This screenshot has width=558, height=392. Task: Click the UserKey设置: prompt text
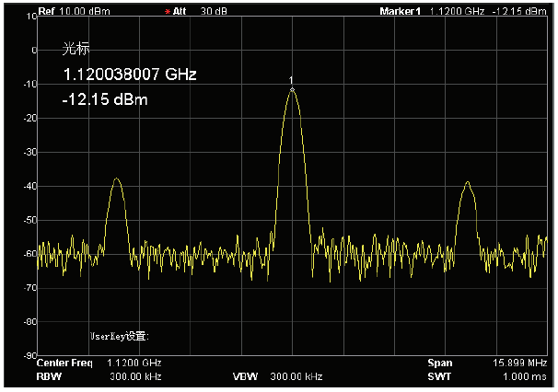[x=119, y=336]
